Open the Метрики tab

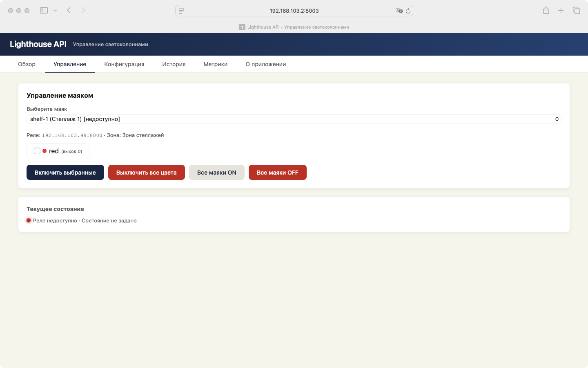215,64
